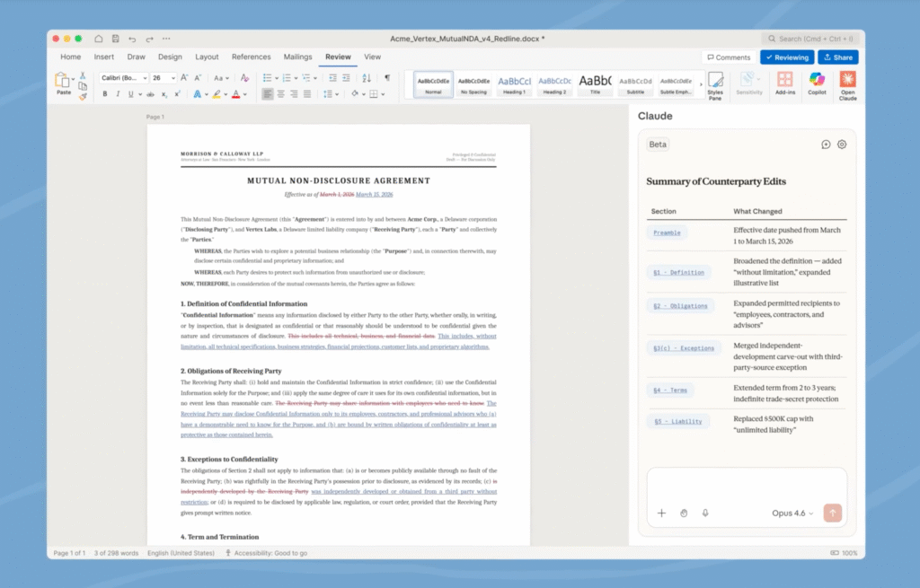
Task: Click the Copilot icon in the ribbon
Action: (x=816, y=83)
